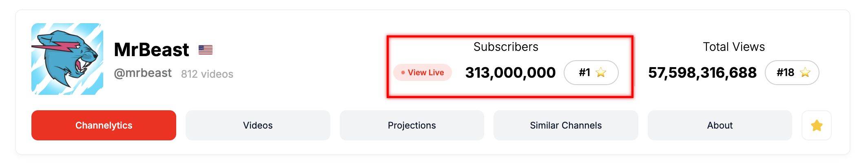Screen dimensions: 868x166
Task: Click the star in the #18 views rank badge
Action: 805,72
